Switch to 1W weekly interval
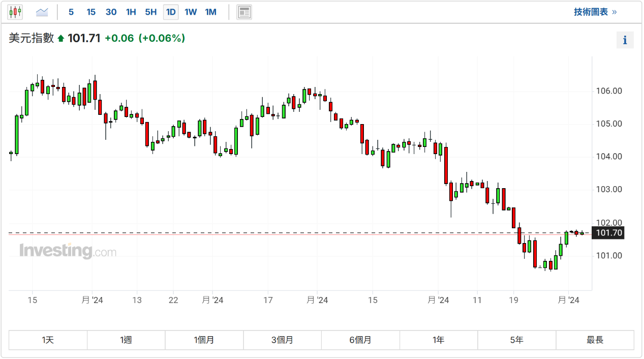Viewport: 644px width, 359px height. [x=191, y=12]
